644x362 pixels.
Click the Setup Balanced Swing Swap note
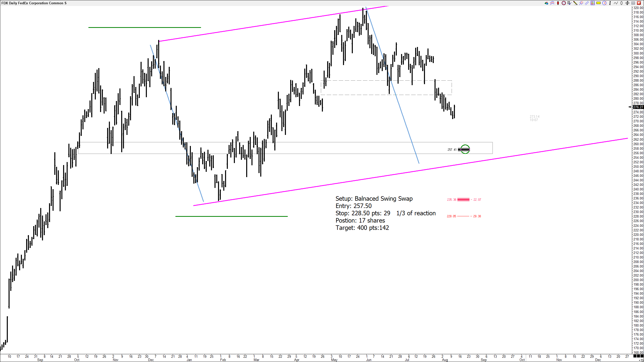(x=374, y=199)
